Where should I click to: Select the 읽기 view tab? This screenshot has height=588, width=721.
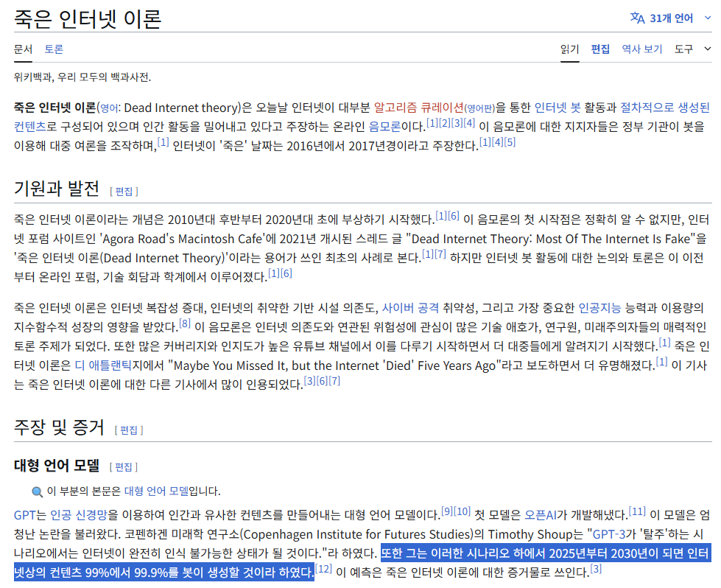click(570, 49)
